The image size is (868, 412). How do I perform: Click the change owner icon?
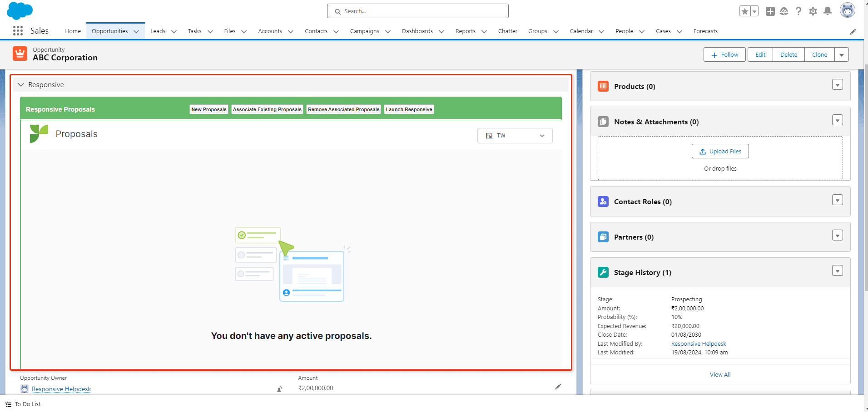[280, 389]
